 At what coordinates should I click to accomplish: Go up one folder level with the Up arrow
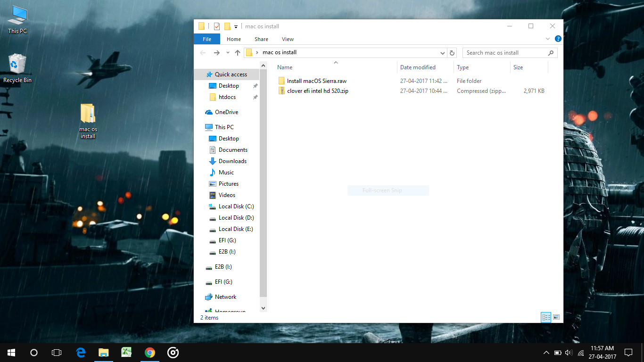pyautogui.click(x=238, y=53)
